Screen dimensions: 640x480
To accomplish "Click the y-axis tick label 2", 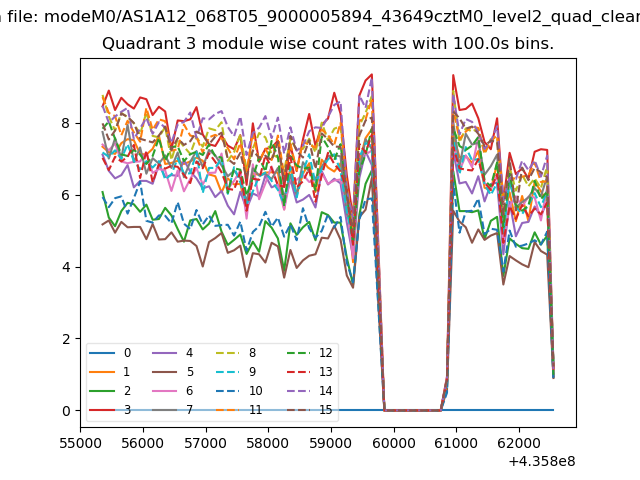I will (68, 339).
